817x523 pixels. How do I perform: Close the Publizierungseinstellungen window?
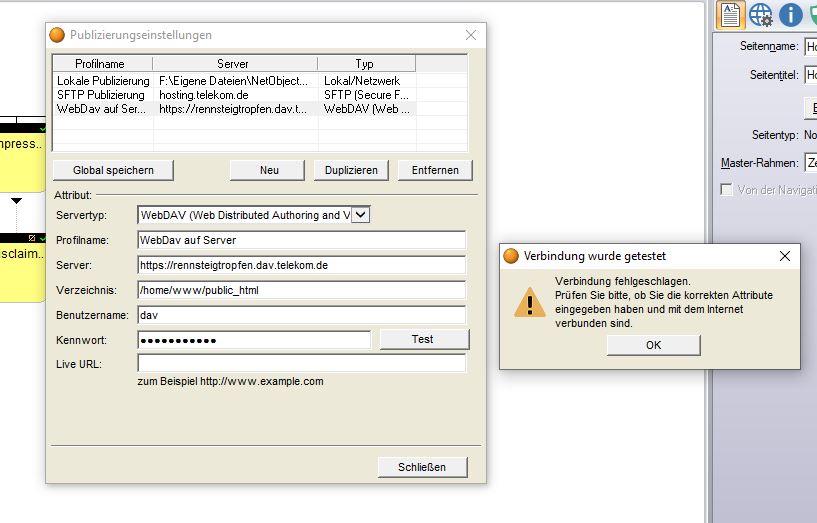pyautogui.click(x=471, y=35)
